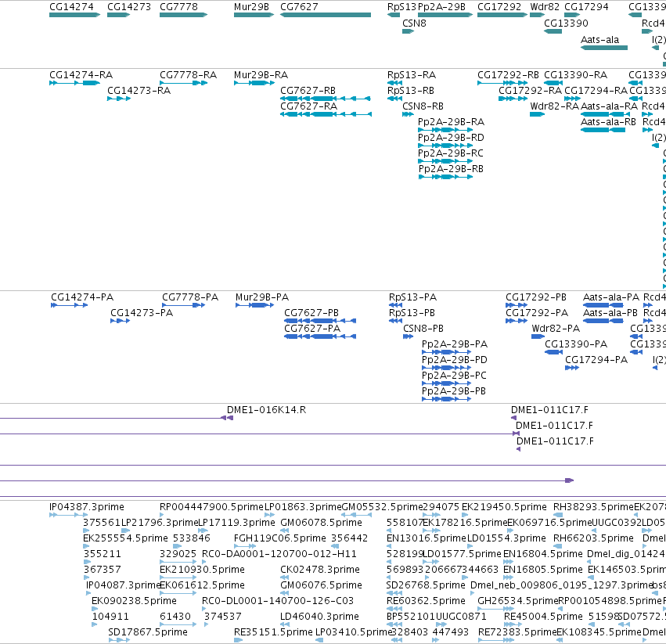Click the Wdr82-PA protein feature
This screenshot has height=644, width=666.
[x=538, y=336]
